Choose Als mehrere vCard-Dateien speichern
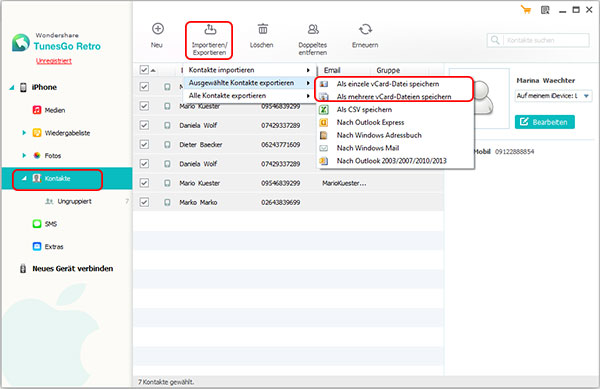600x389 pixels. (395, 97)
